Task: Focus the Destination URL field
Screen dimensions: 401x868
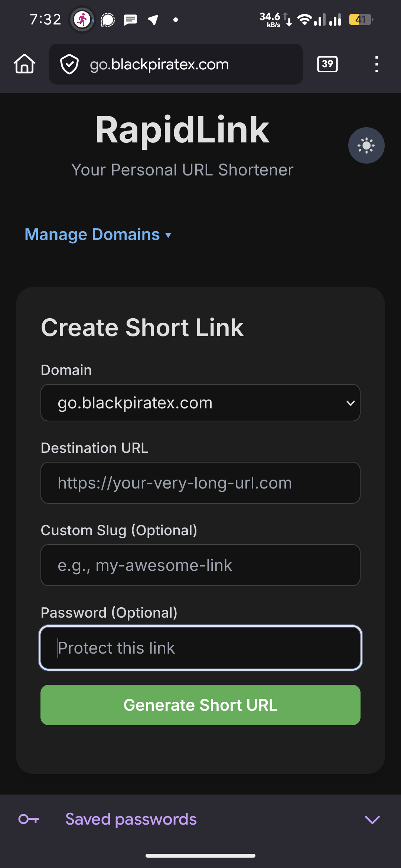Action: click(x=200, y=483)
